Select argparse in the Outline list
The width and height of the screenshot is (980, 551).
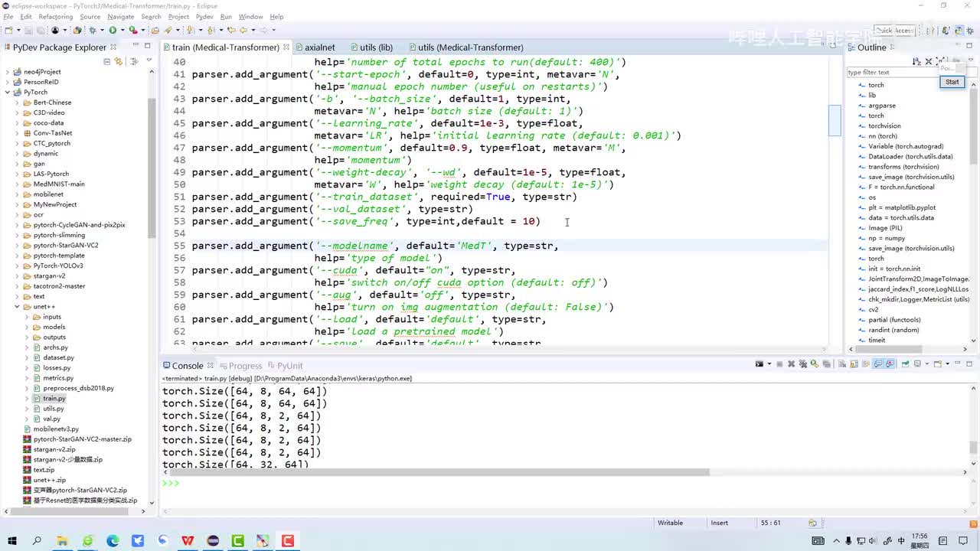tap(882, 106)
